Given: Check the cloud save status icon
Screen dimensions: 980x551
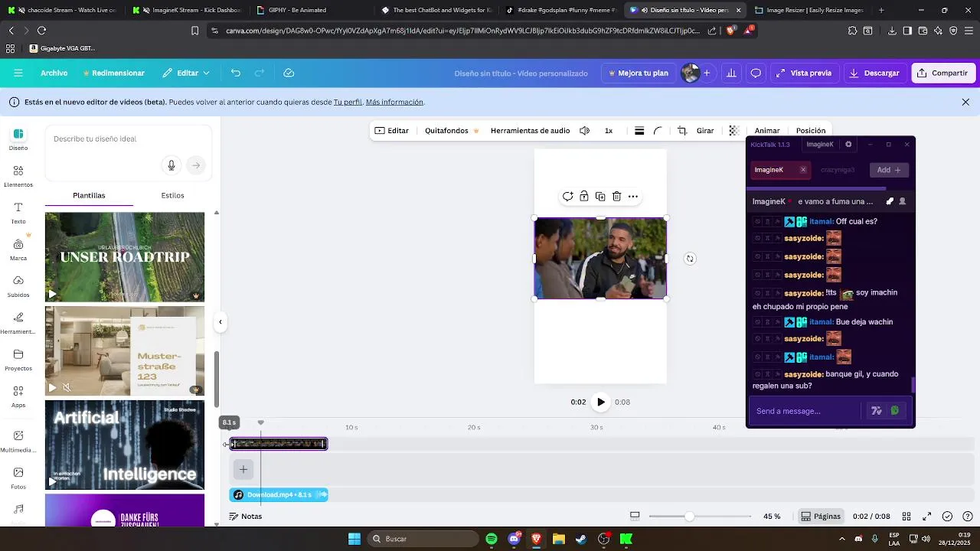Looking at the screenshot, I should [289, 73].
